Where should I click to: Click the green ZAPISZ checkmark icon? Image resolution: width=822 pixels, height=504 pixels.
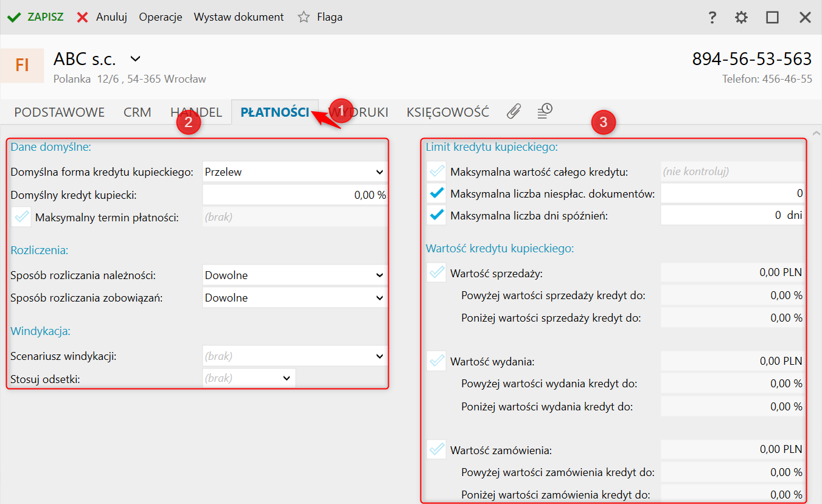[13, 17]
